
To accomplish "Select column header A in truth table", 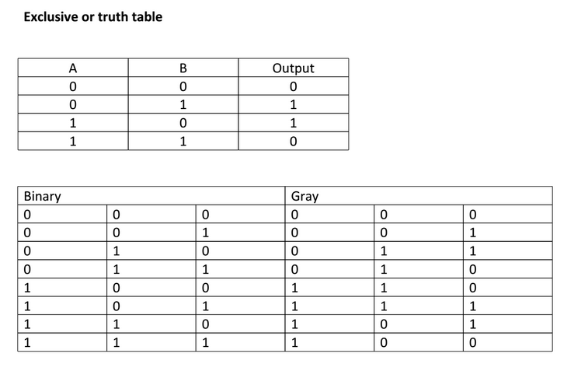I will point(72,68).
